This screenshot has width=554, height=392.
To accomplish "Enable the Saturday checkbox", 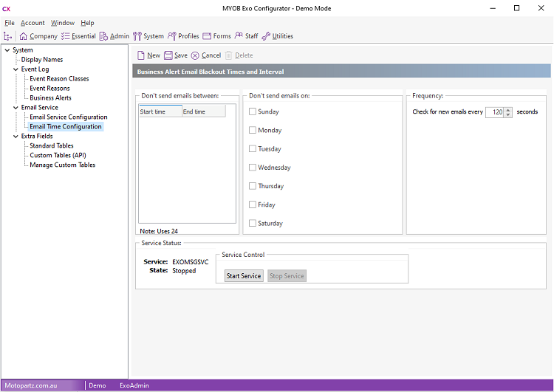I will (253, 223).
